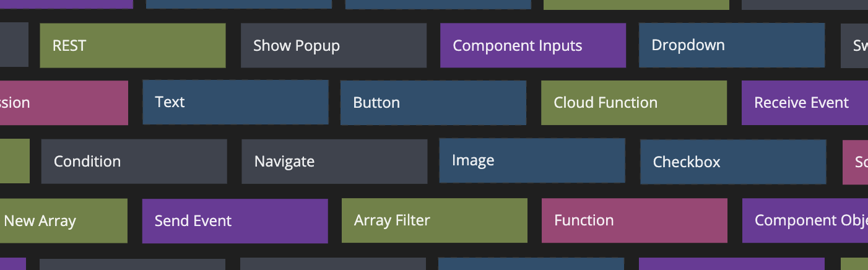Screen dimensions: 868x270
Task: Select the Show Popup node
Action: tap(334, 46)
